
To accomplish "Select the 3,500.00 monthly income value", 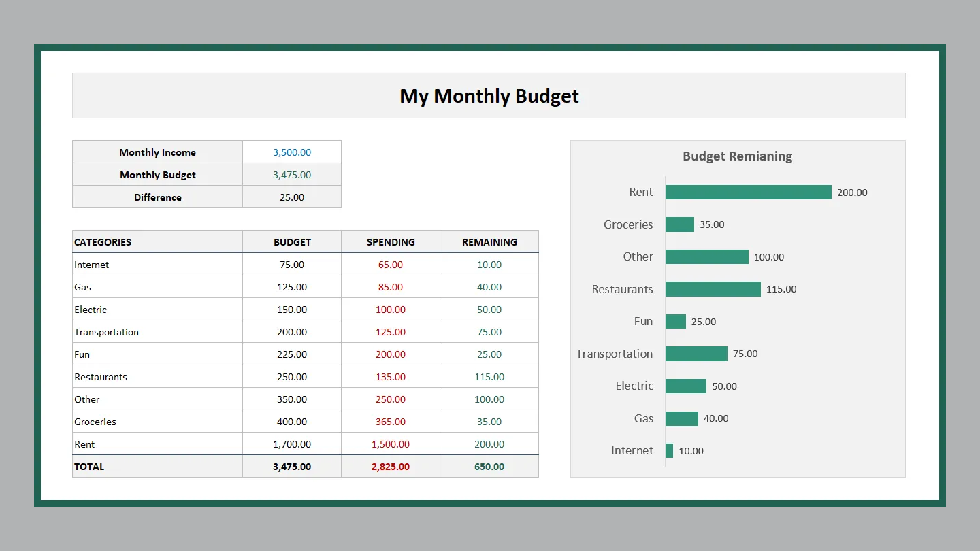I will pyautogui.click(x=292, y=152).
